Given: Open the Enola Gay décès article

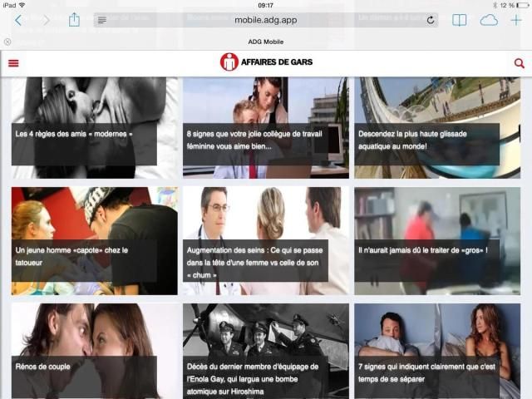Looking at the screenshot, I should (x=266, y=351).
